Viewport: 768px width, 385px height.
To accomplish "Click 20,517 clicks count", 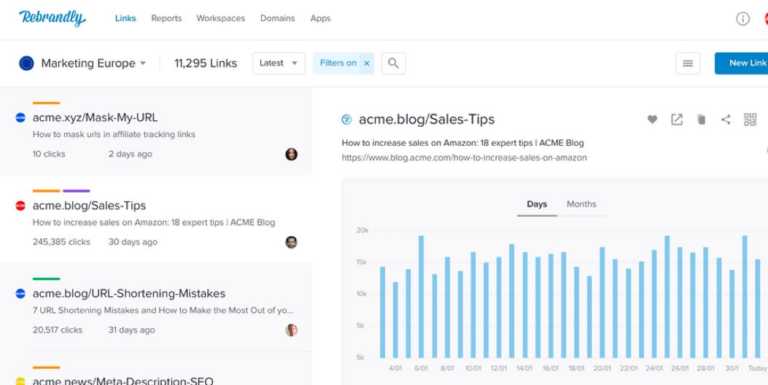I will tap(57, 330).
